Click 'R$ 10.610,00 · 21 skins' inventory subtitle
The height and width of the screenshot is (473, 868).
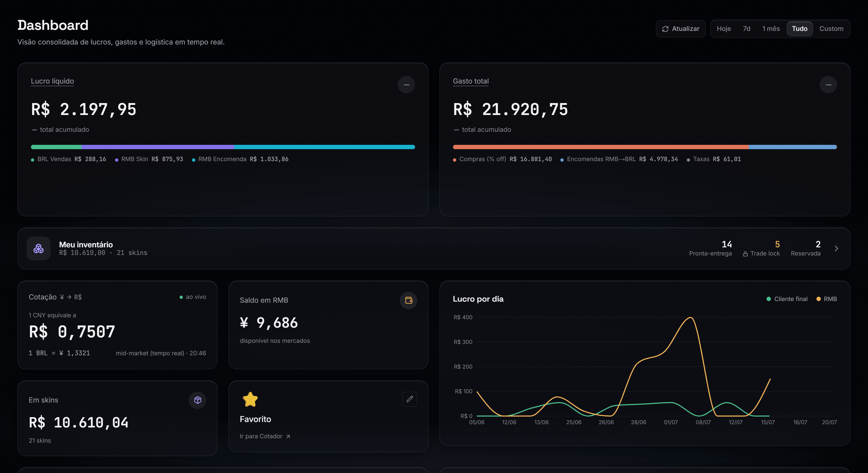tap(103, 253)
